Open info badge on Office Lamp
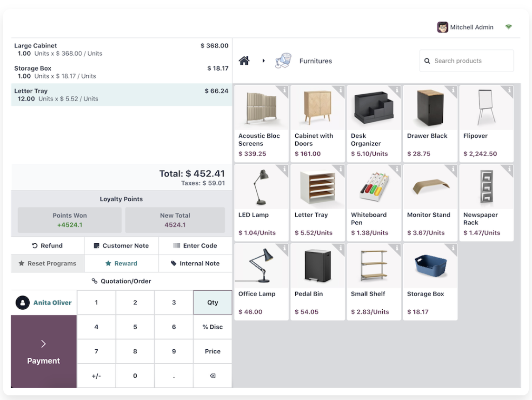The width and height of the screenshot is (532, 400). (x=284, y=248)
